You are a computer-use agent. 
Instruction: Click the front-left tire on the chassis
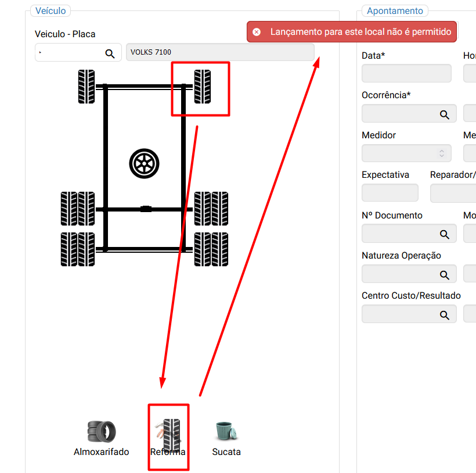pos(86,87)
